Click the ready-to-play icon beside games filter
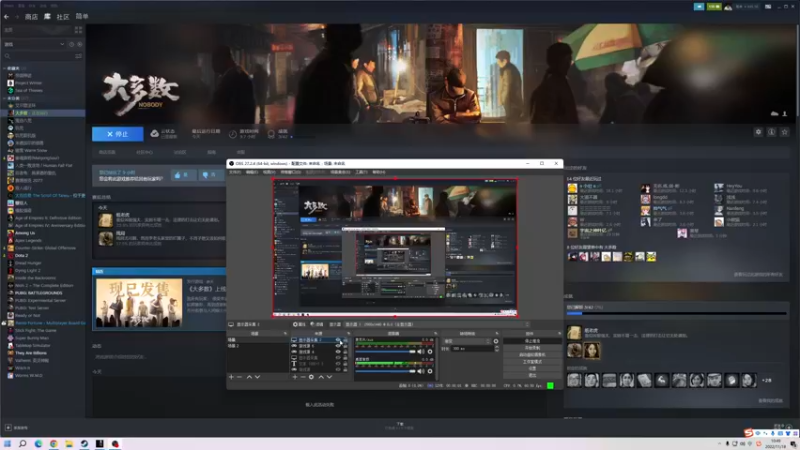Viewport: 800px width, 450px height. [80, 44]
